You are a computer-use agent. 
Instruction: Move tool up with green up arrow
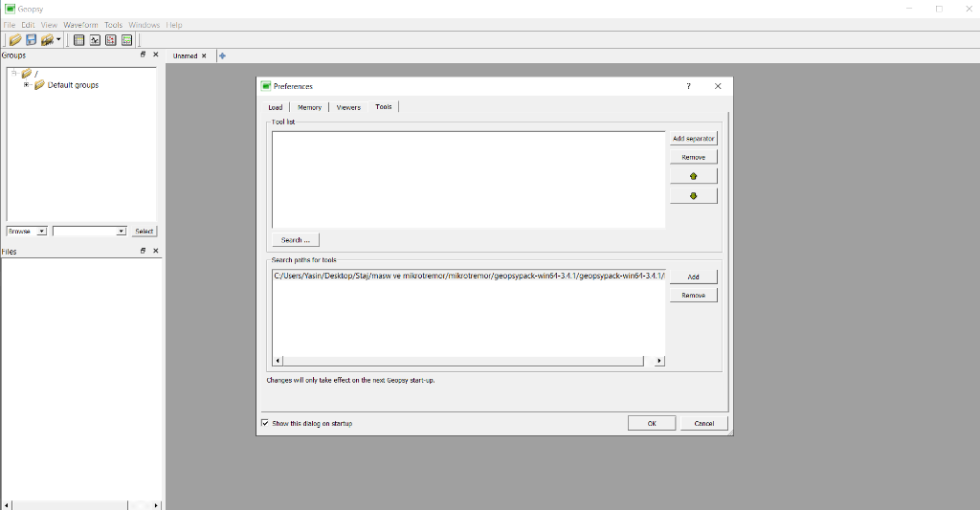pyautogui.click(x=693, y=176)
